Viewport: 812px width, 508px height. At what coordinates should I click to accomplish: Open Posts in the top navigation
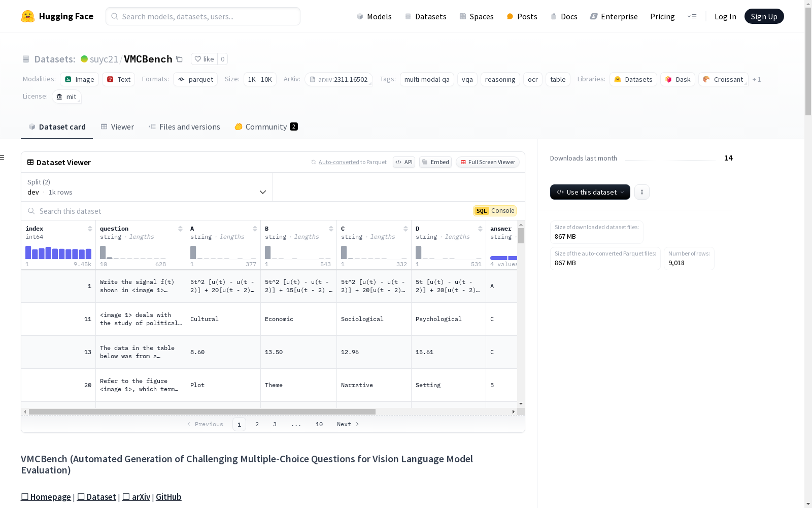522,16
